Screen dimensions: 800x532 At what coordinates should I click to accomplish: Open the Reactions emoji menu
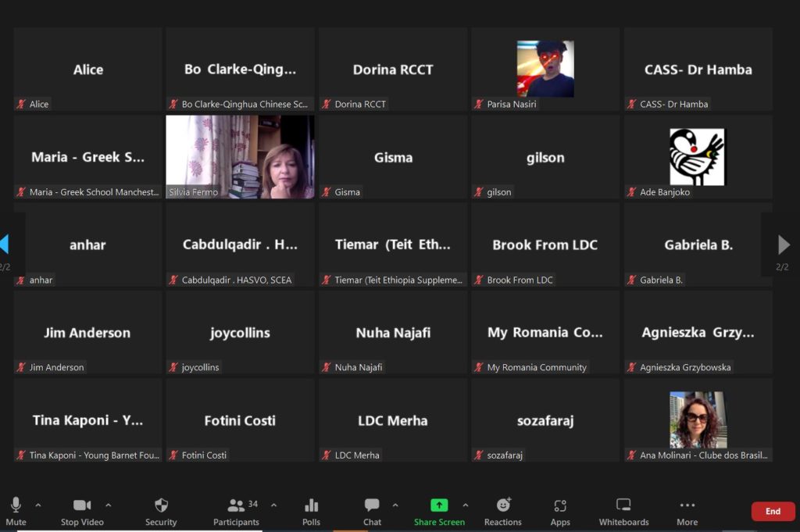coord(502,512)
